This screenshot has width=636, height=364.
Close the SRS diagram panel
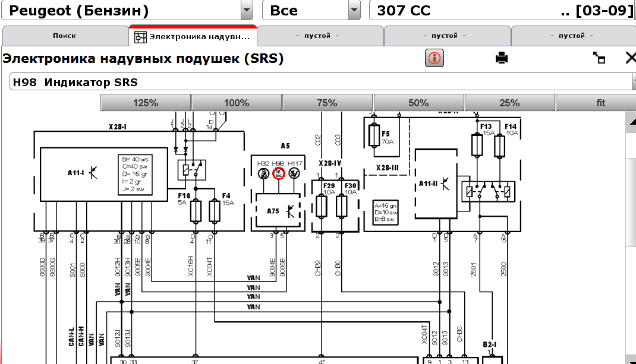631,58
